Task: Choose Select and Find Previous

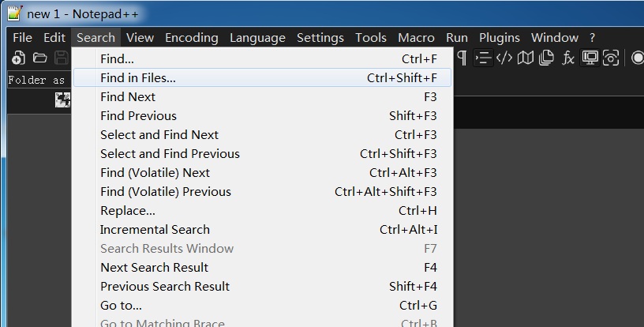Action: point(170,153)
